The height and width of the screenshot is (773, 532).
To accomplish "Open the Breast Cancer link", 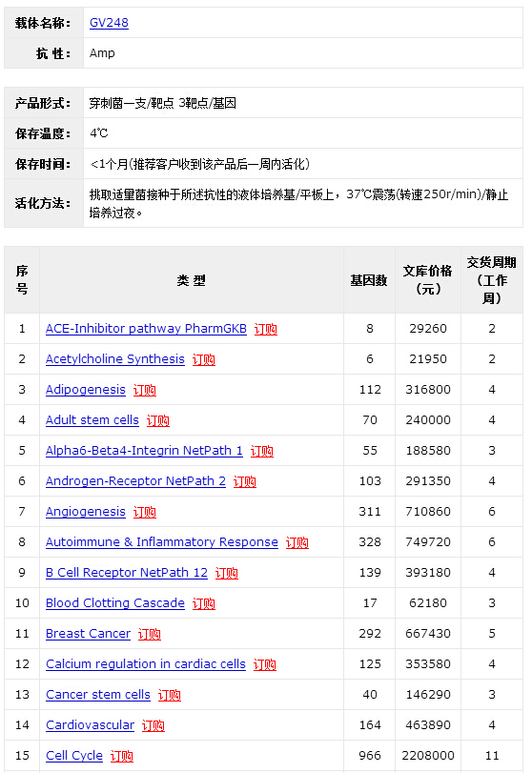I will (x=88, y=635).
